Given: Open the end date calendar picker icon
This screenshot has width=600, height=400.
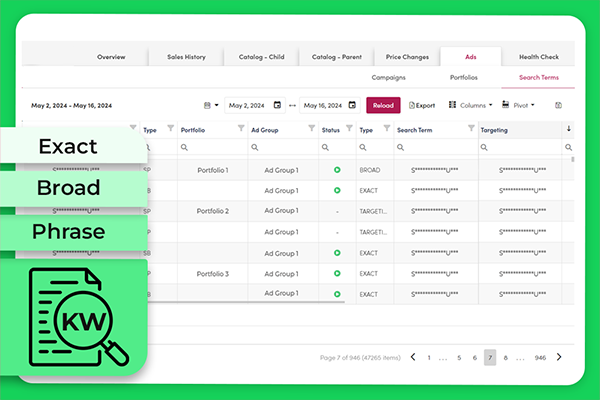Looking at the screenshot, I should [352, 105].
